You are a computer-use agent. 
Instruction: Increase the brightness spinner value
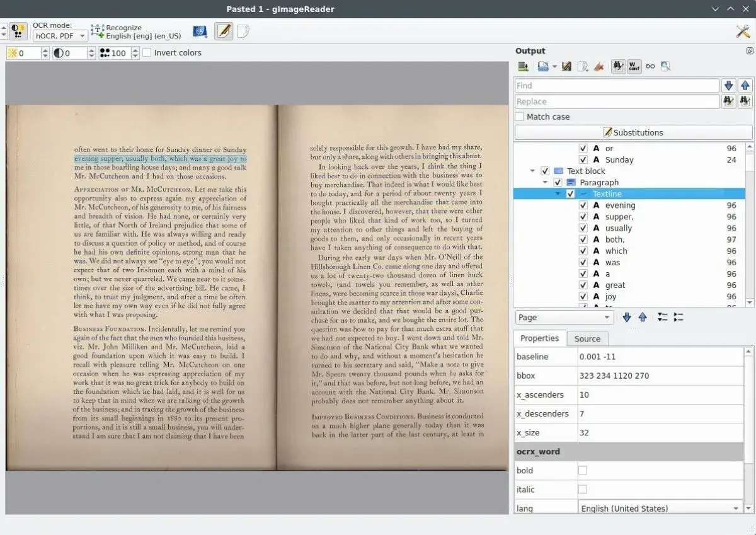point(45,50)
